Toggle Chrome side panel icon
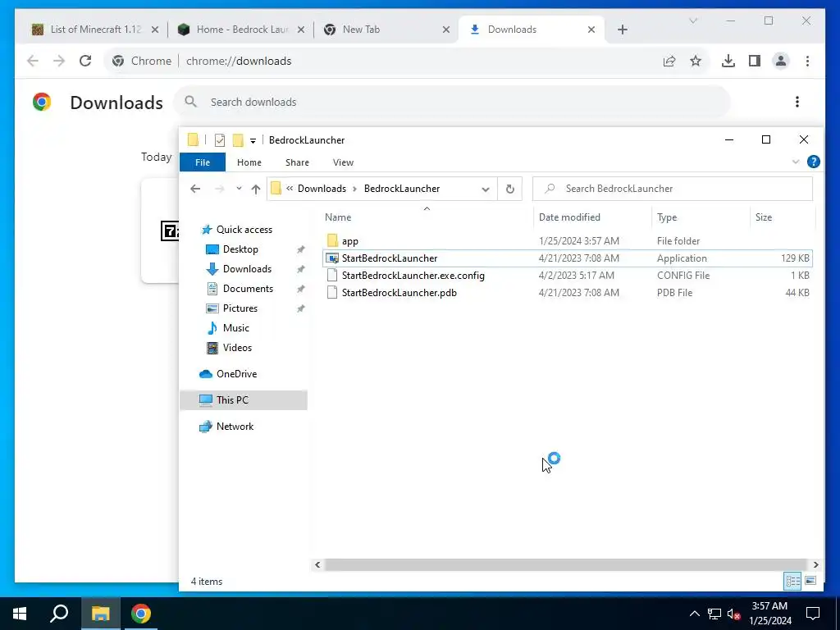The height and width of the screenshot is (630, 840). (x=755, y=61)
